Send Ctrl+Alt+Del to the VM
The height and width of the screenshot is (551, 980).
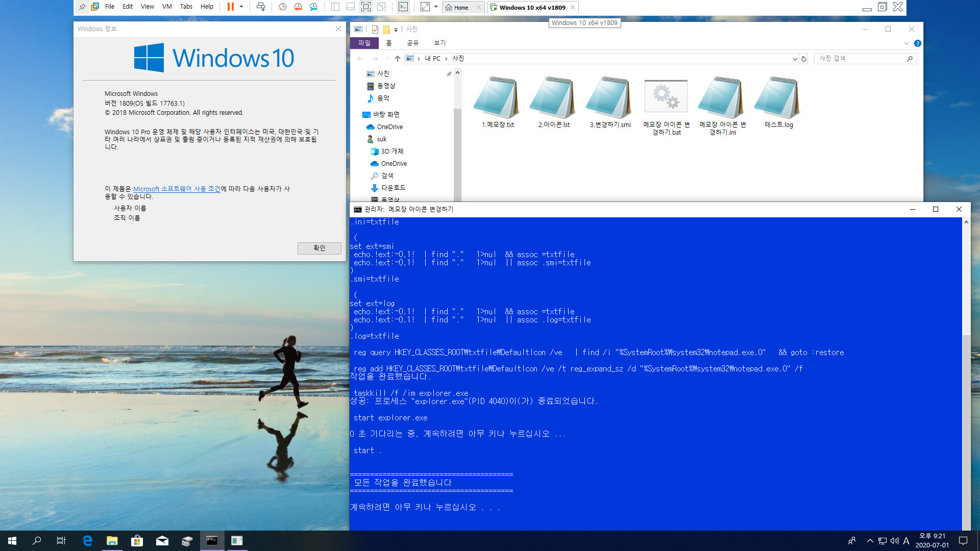point(261,7)
